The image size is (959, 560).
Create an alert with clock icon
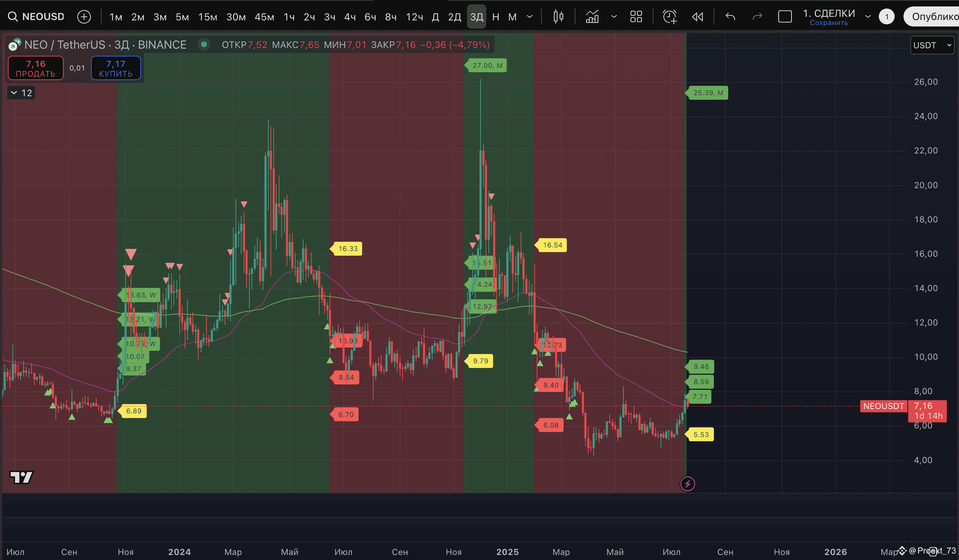[x=670, y=17]
